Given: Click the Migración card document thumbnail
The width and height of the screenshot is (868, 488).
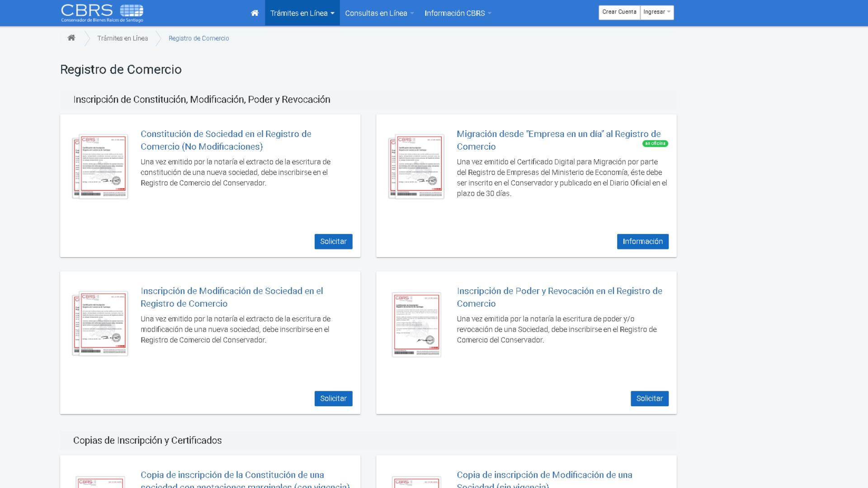Looking at the screenshot, I should [416, 166].
